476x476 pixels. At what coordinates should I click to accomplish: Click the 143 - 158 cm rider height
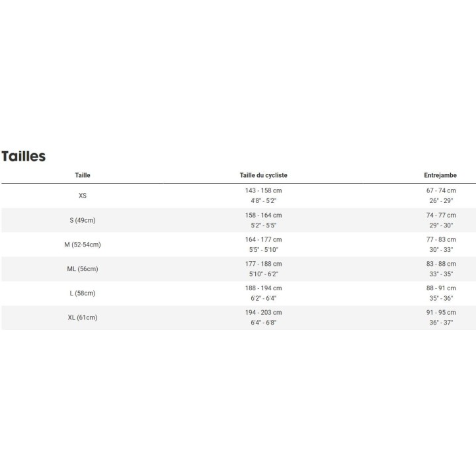263,190
